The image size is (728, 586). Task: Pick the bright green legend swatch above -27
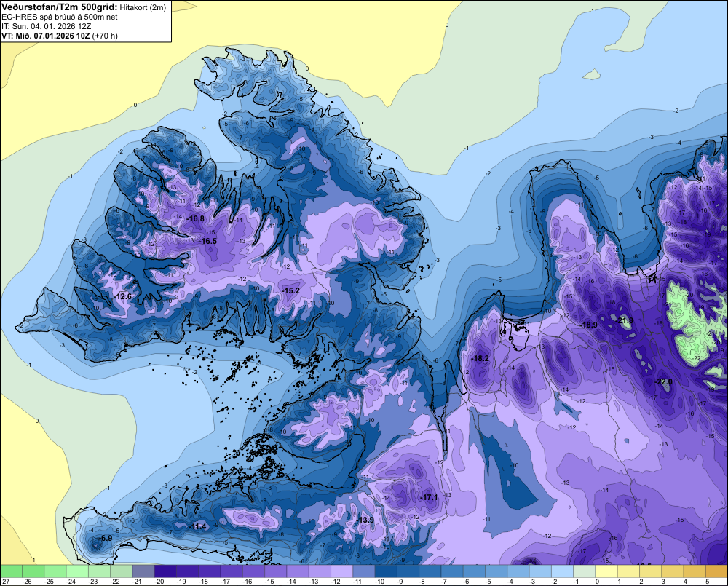coord(11,571)
